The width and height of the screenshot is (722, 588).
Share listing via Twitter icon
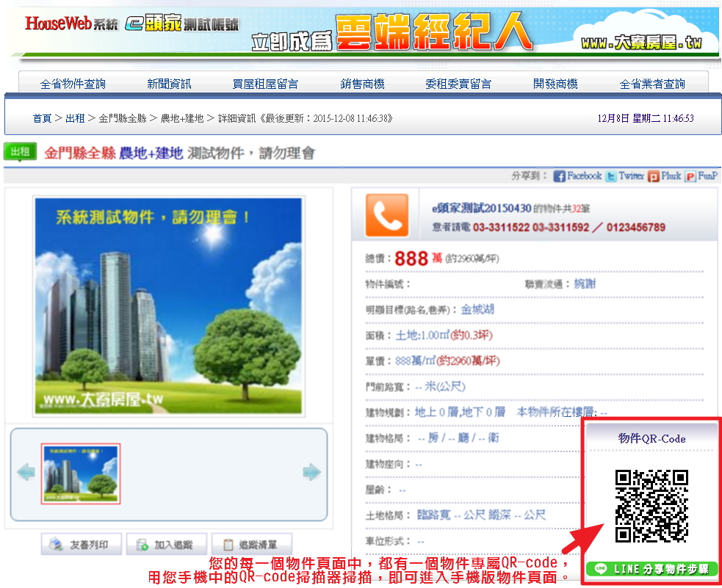point(610,176)
